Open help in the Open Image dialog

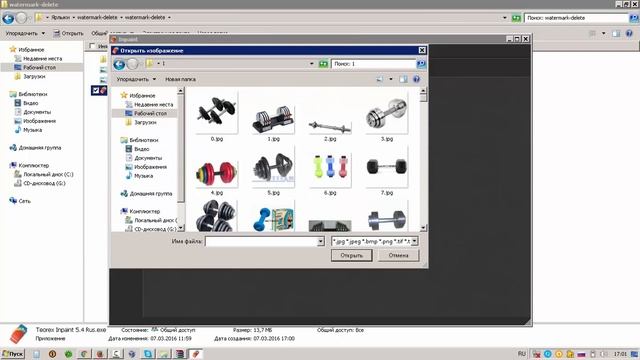coord(416,79)
